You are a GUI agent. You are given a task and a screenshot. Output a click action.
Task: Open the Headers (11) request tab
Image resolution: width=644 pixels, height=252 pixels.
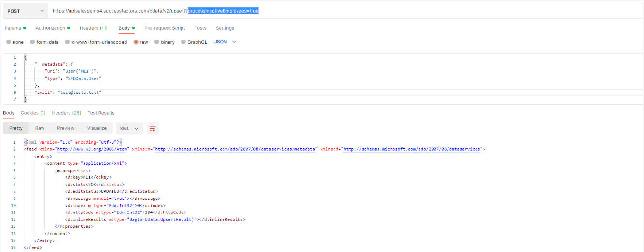(x=94, y=28)
